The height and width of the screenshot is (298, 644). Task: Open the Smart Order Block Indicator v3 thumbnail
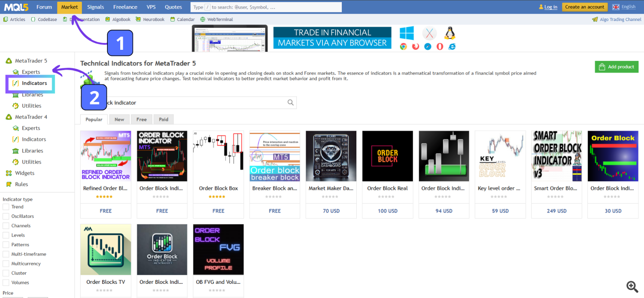557,156
